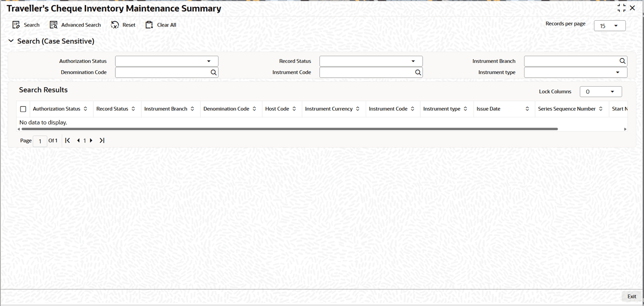The image size is (644, 306).
Task: Sort by Instrument type column
Action: coord(465,109)
